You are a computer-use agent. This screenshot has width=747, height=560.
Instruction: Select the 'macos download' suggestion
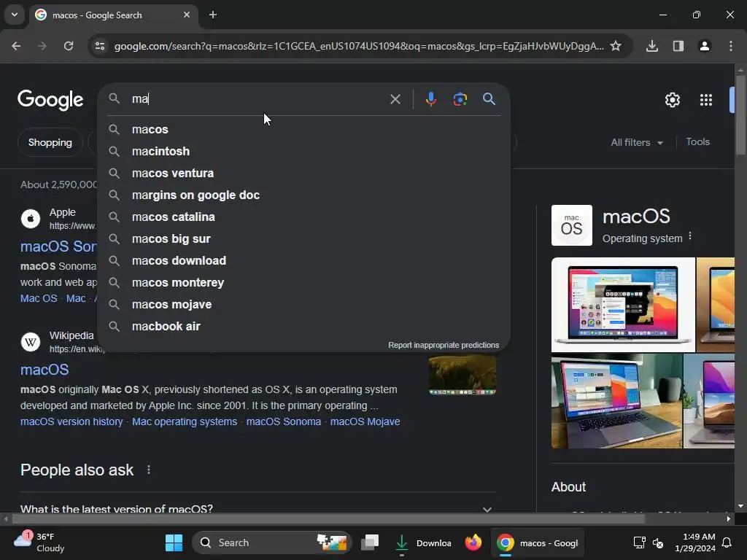pyautogui.click(x=303, y=261)
